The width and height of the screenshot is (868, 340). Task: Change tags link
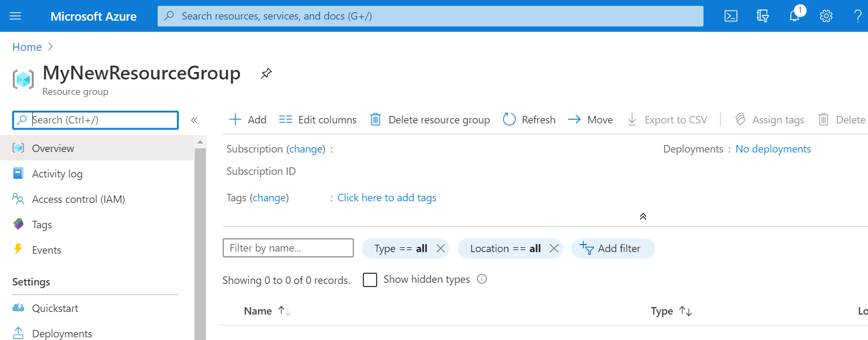pos(269,198)
